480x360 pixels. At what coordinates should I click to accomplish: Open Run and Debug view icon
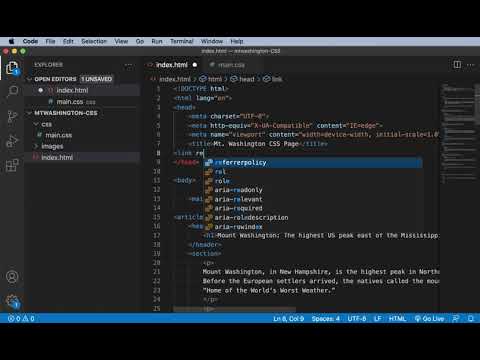point(12,141)
